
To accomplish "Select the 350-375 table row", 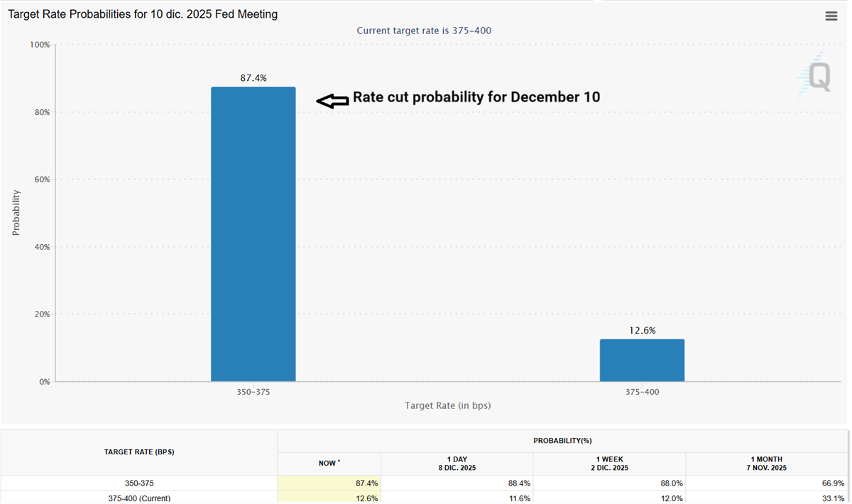I will [x=139, y=483].
